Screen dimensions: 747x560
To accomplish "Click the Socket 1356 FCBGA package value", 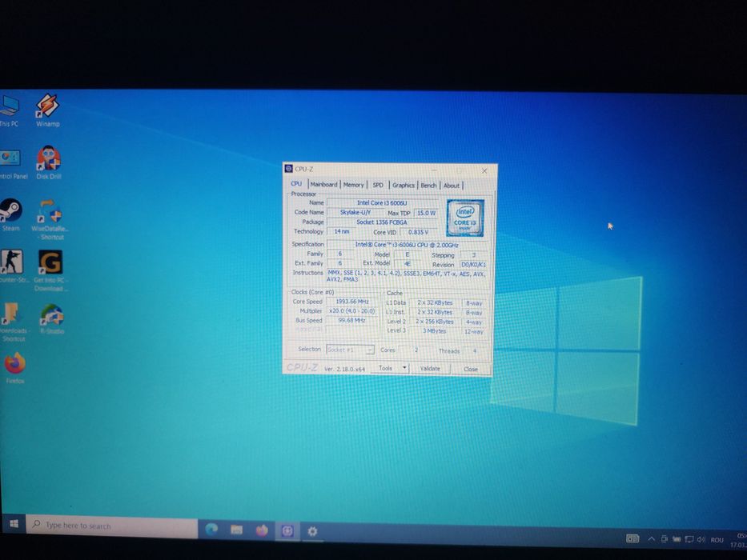I will pos(382,222).
